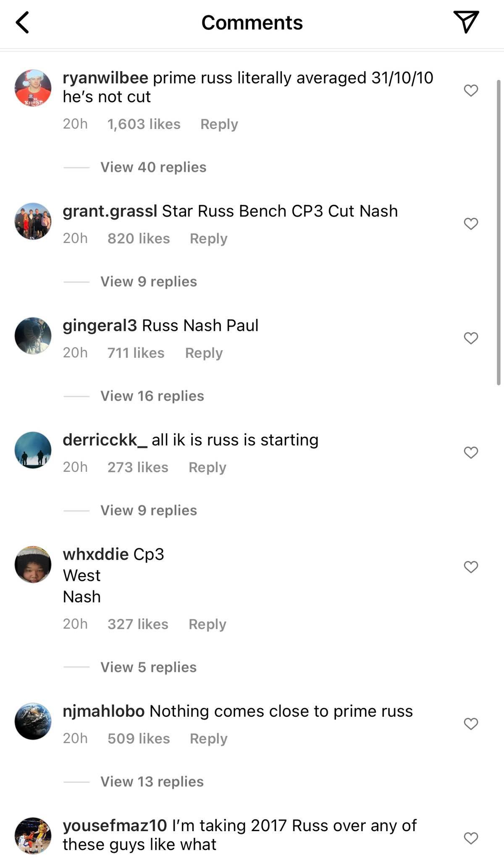Expand View 16 replies
Screen dimensions: 504x861
152,396
